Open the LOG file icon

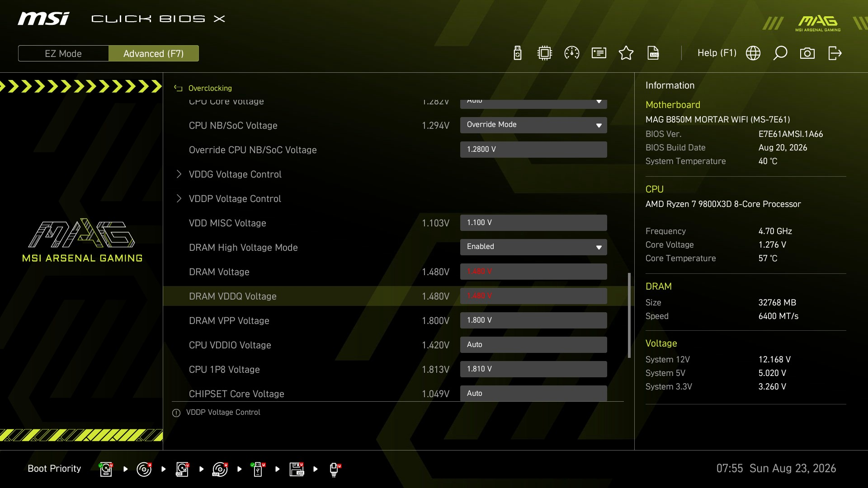point(653,53)
